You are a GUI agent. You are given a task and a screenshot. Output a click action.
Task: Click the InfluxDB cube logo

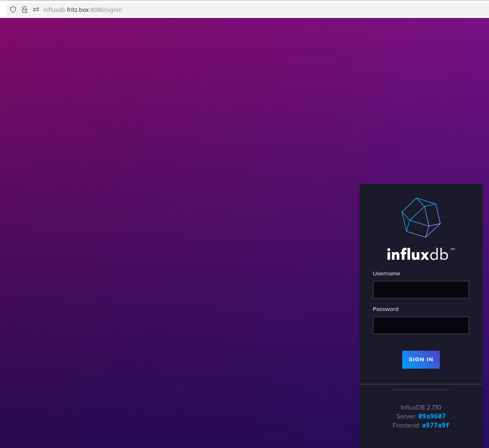(x=421, y=218)
